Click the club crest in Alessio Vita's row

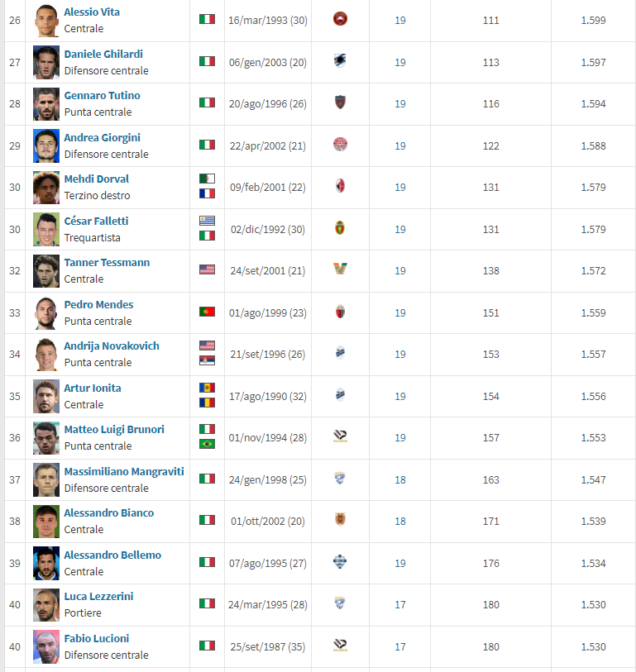point(340,20)
